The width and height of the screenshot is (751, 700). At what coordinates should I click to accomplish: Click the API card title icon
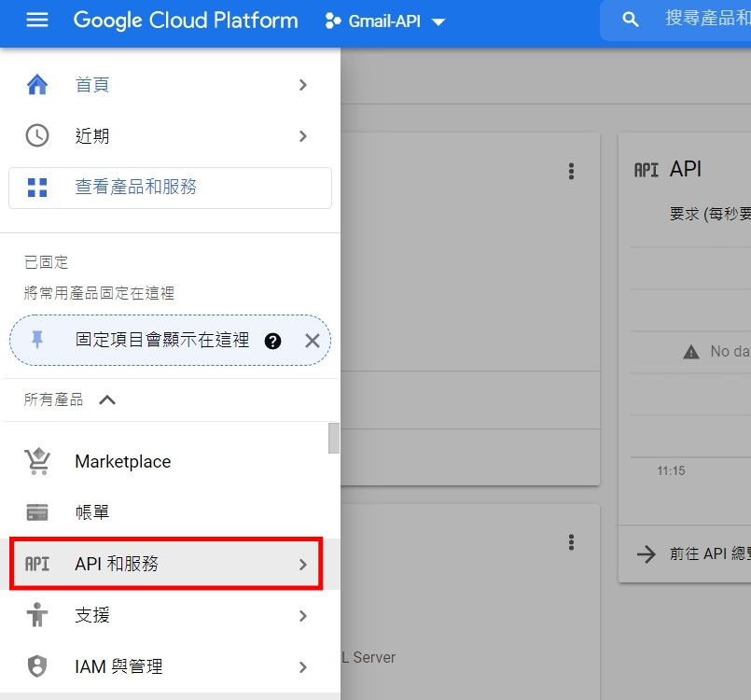click(647, 170)
